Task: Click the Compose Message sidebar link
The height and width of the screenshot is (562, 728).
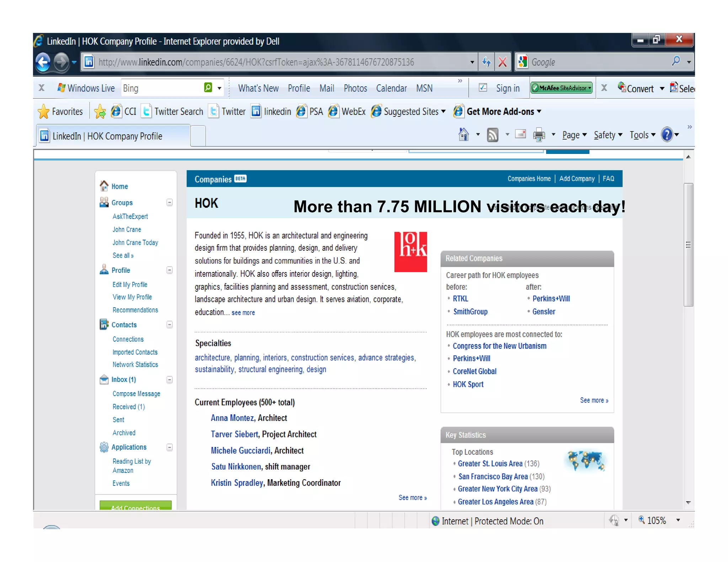Action: pyautogui.click(x=136, y=394)
